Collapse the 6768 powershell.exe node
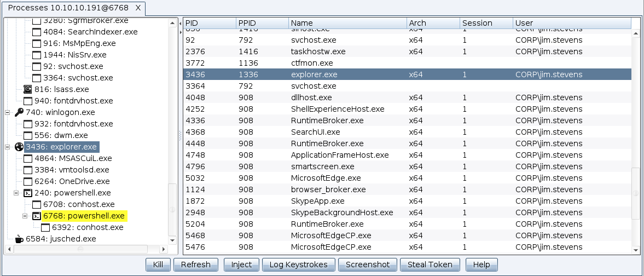Screen dimensions: 644x276 coord(25,216)
